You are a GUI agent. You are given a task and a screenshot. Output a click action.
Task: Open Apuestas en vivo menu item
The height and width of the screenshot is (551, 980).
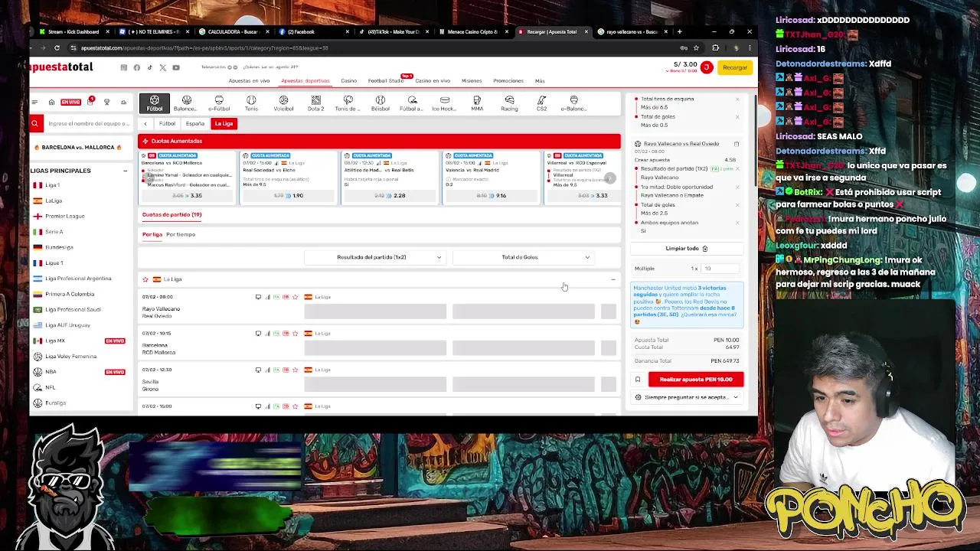click(249, 80)
